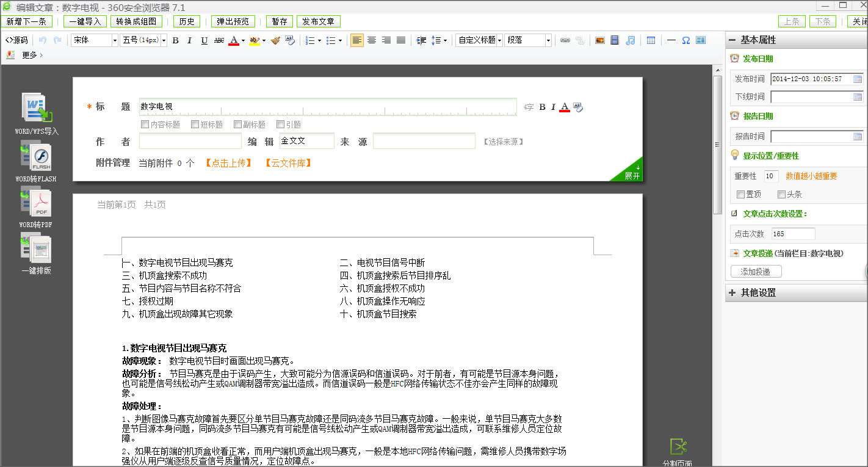Open the 宋体 font family dropdown
The height and width of the screenshot is (467, 868).
click(x=95, y=40)
